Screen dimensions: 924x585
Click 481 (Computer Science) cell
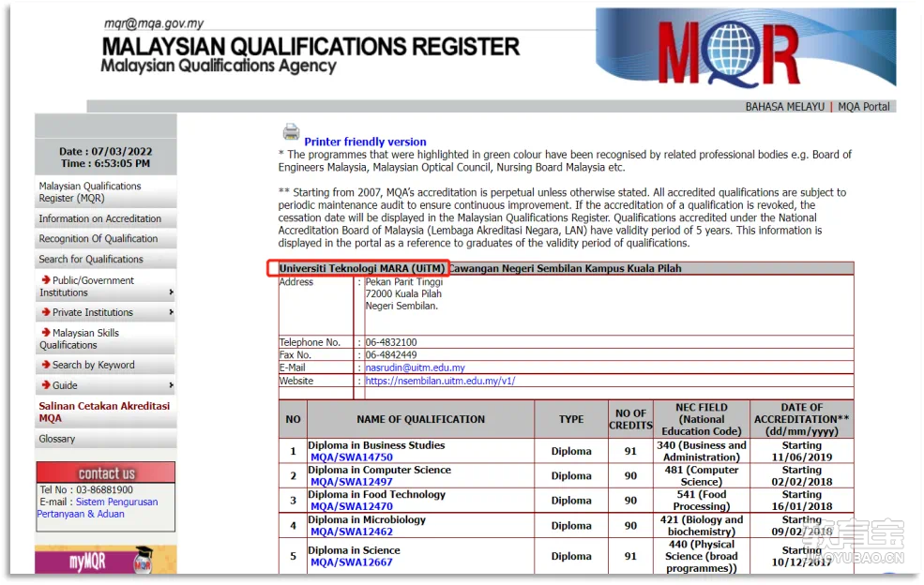702,476
